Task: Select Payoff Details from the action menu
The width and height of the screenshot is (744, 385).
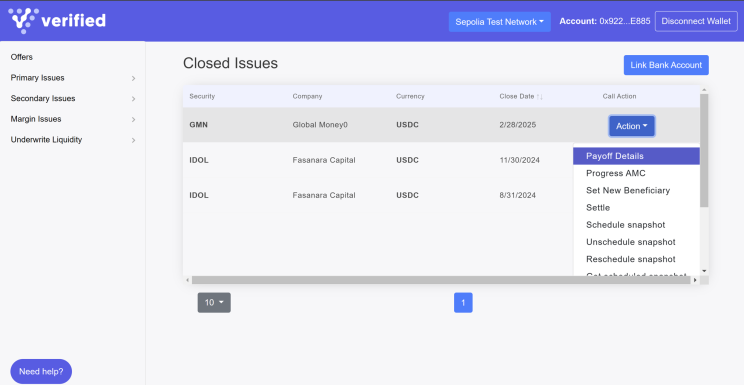Action: pyautogui.click(x=636, y=156)
